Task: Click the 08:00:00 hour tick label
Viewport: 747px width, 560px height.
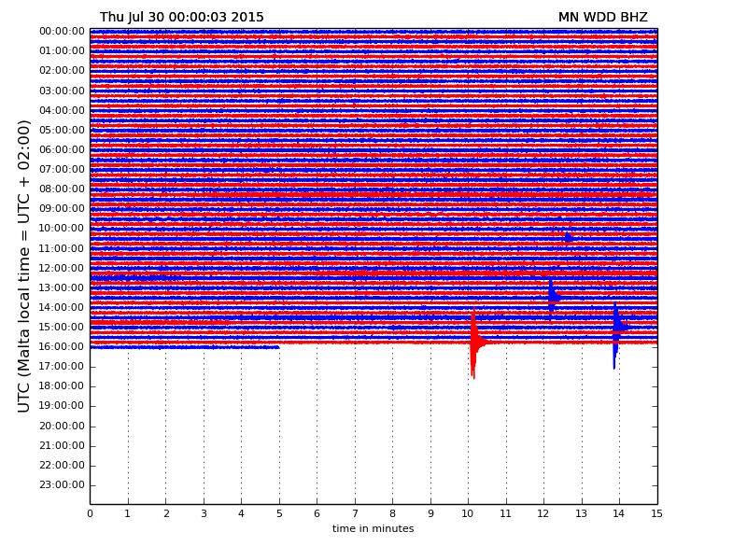Action: pyautogui.click(x=62, y=189)
